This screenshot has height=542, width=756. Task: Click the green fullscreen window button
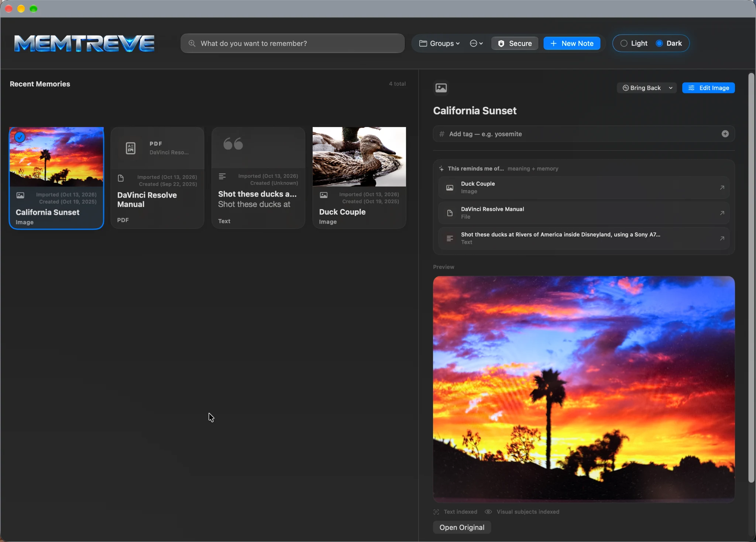(x=34, y=9)
